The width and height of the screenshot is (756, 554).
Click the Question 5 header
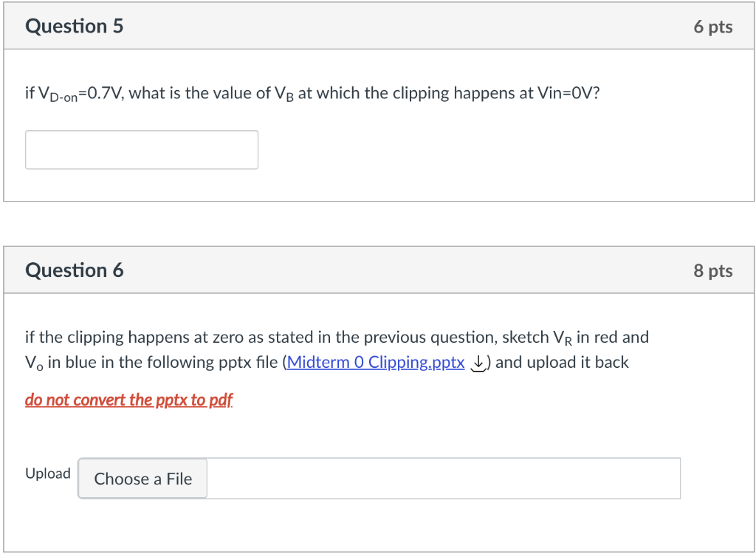pyautogui.click(x=74, y=25)
